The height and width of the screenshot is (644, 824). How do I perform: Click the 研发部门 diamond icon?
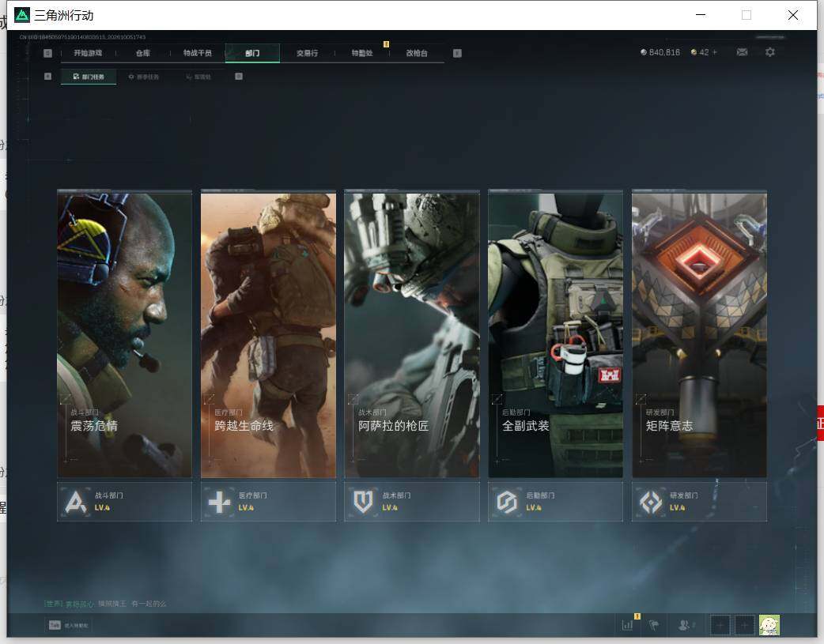(651, 502)
